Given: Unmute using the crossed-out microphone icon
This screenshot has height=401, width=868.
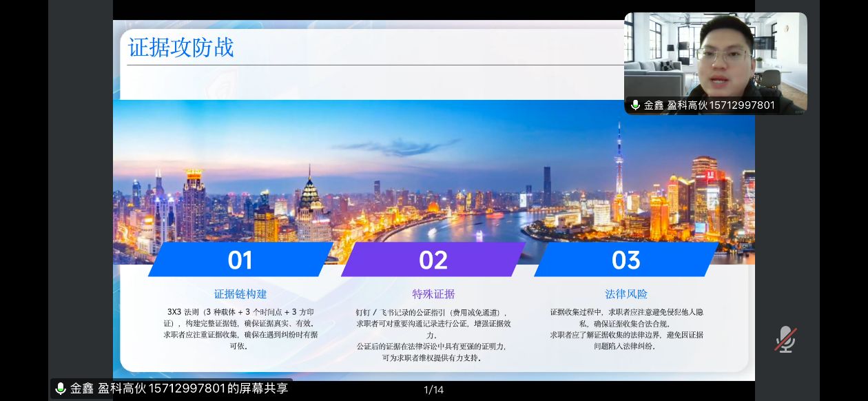Looking at the screenshot, I should point(785,339).
